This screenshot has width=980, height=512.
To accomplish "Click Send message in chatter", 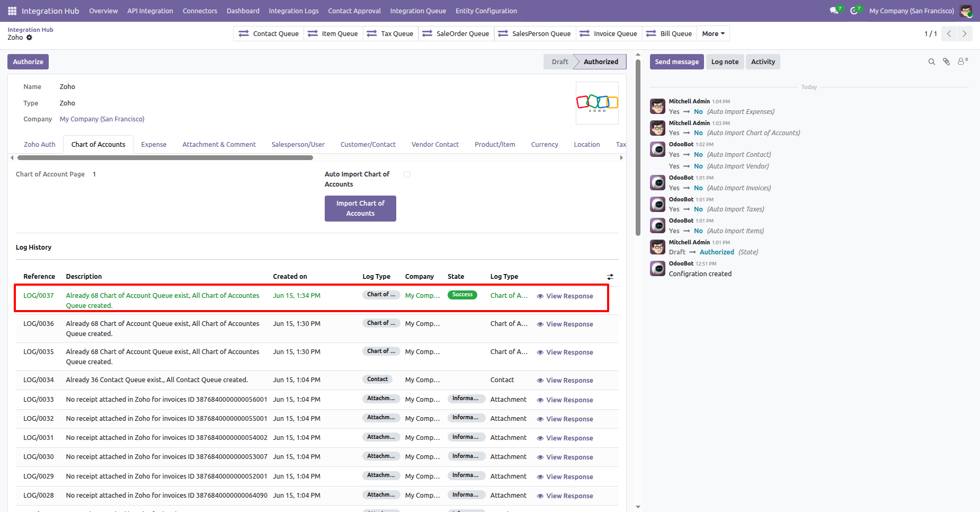I will [677, 62].
